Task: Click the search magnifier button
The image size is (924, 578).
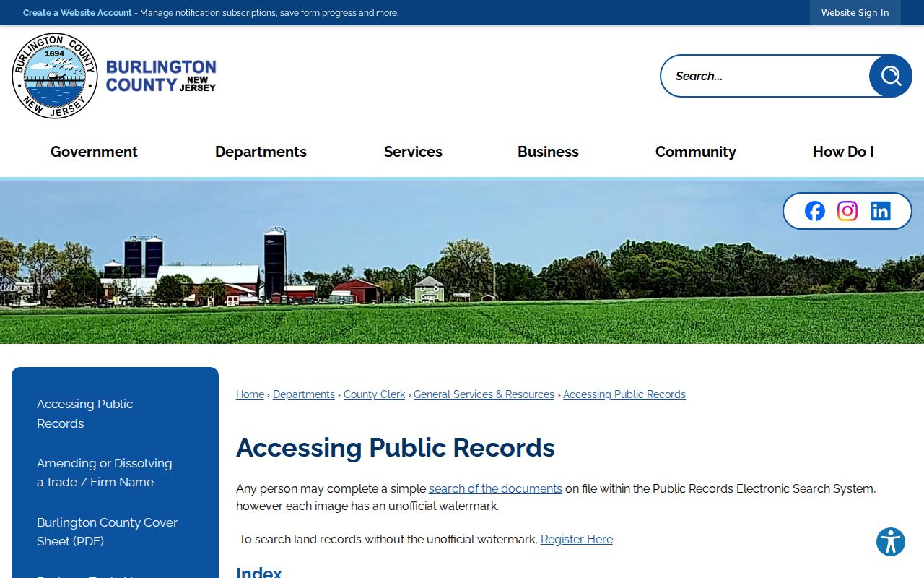Action: (x=891, y=76)
